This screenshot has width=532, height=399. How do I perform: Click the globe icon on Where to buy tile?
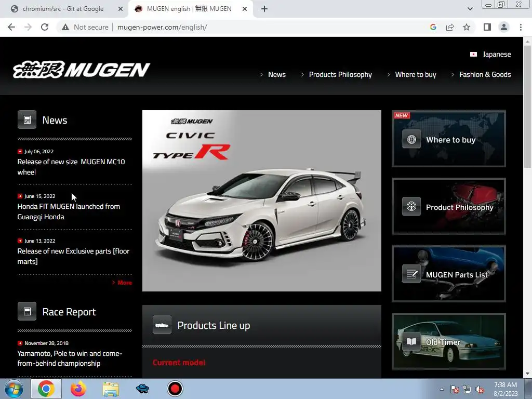point(411,139)
